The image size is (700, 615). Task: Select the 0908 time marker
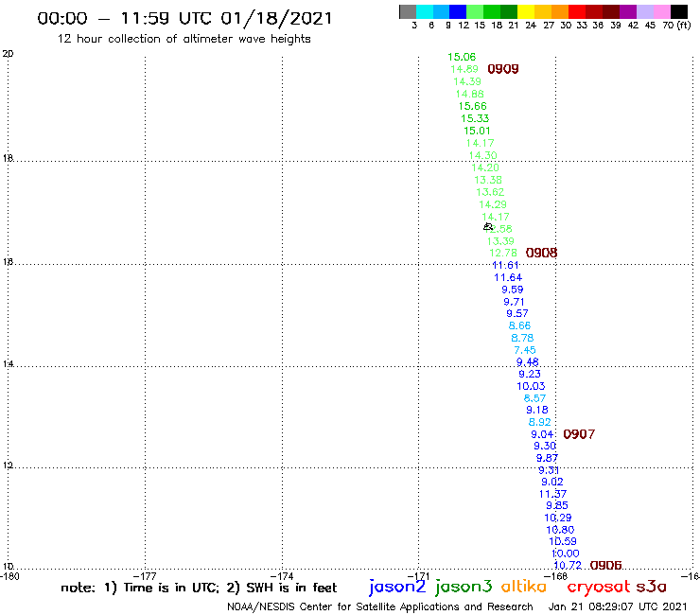click(x=541, y=253)
